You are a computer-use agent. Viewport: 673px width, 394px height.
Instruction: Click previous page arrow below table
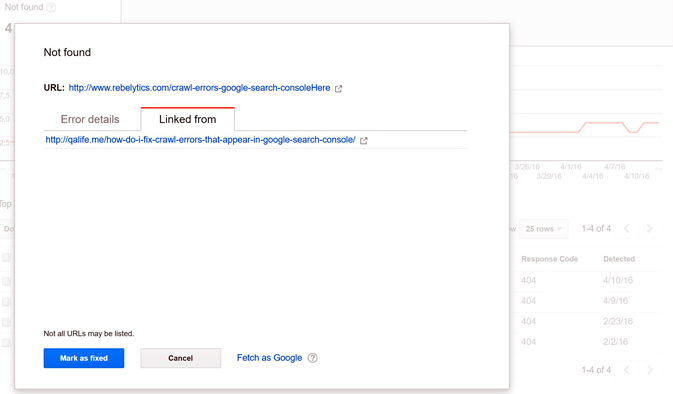[x=627, y=370]
